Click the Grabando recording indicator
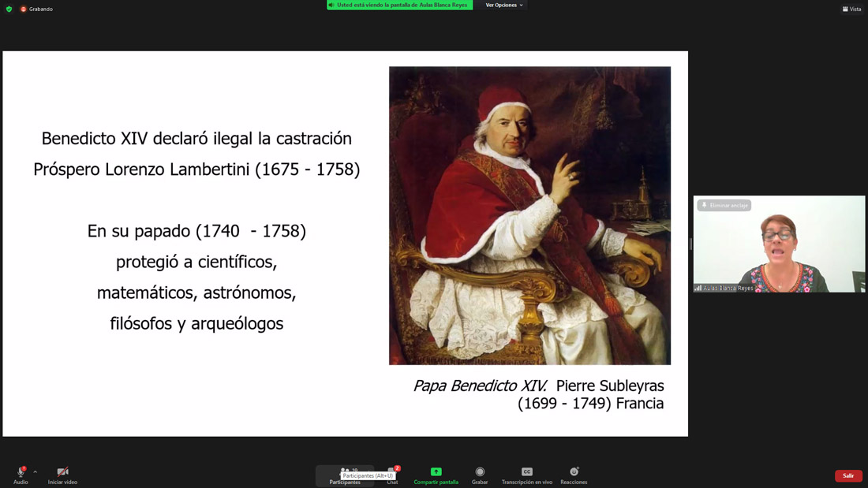Screen dimensions: 868x488 pyautogui.click(x=36, y=9)
